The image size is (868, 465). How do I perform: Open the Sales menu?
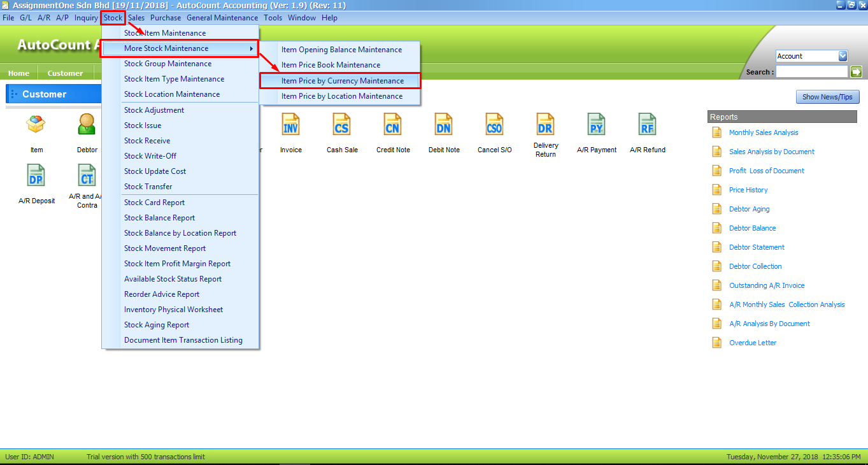136,18
